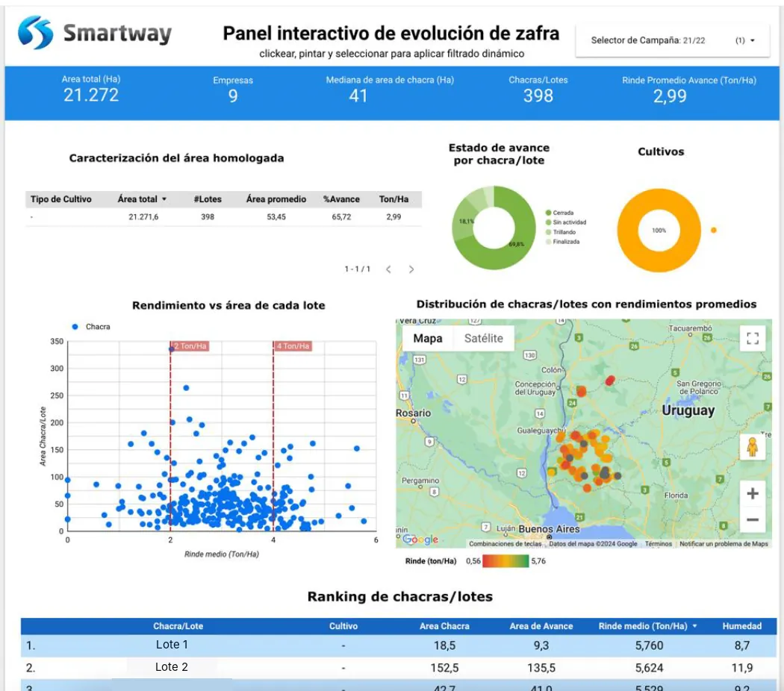
Task: Go to the previous table page
Action: coord(388,269)
